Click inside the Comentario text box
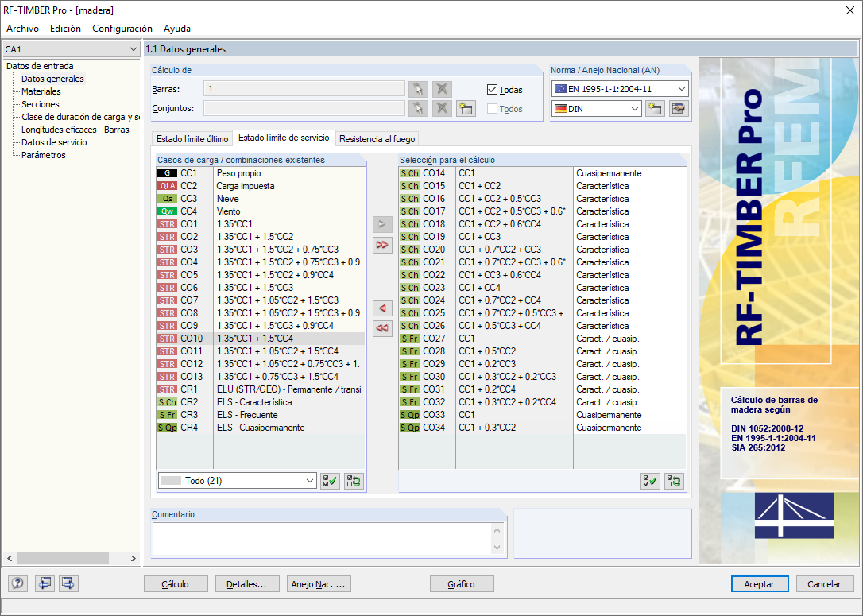Image resolution: width=863 pixels, height=616 pixels. pyautogui.click(x=322, y=538)
